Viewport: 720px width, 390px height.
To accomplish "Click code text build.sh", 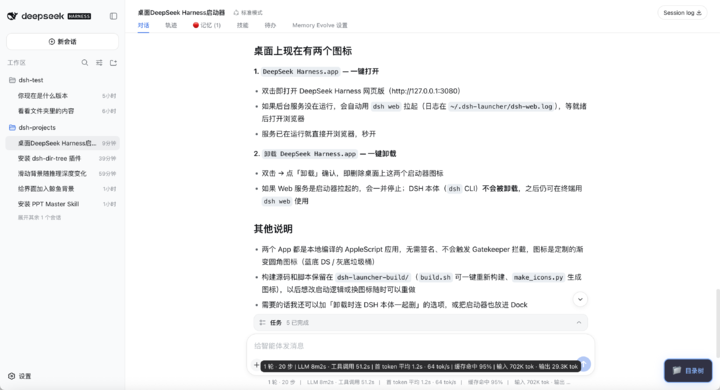I will (435, 277).
